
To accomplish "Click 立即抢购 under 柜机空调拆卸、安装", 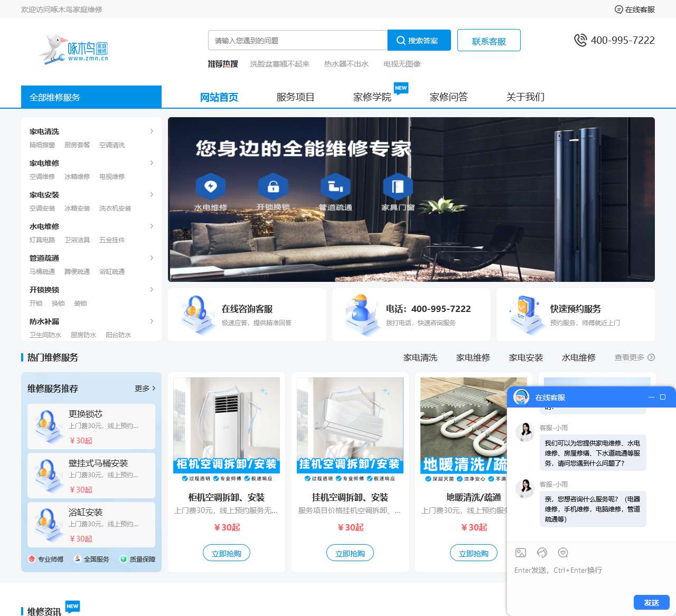I will (x=227, y=553).
